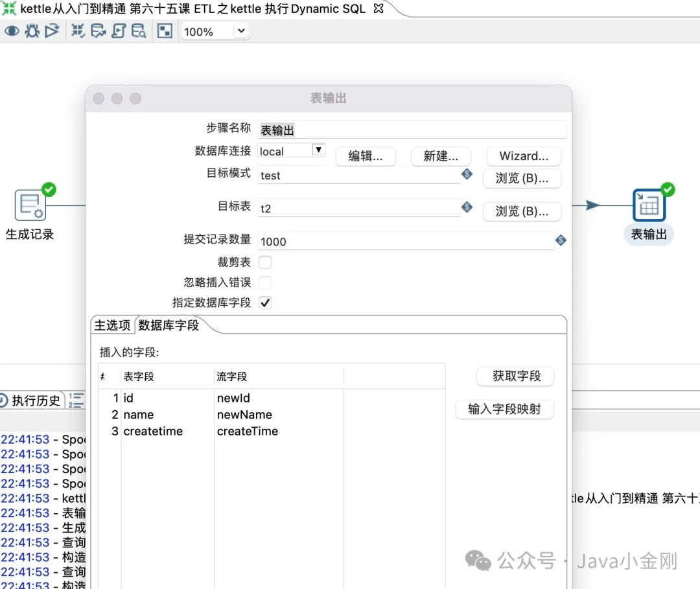Click the debug transformation bug icon
This screenshot has width=700, height=589.
tap(32, 30)
